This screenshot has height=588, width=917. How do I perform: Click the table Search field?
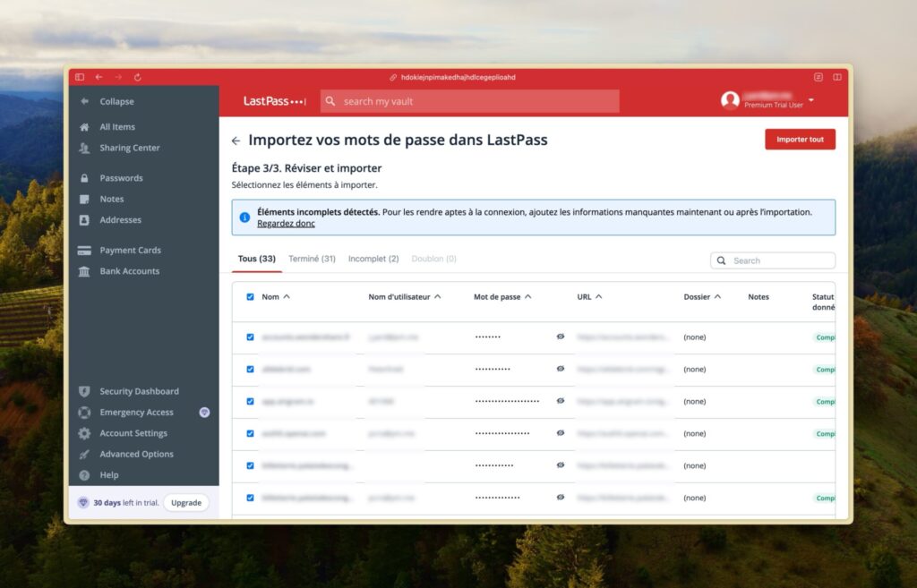click(773, 260)
